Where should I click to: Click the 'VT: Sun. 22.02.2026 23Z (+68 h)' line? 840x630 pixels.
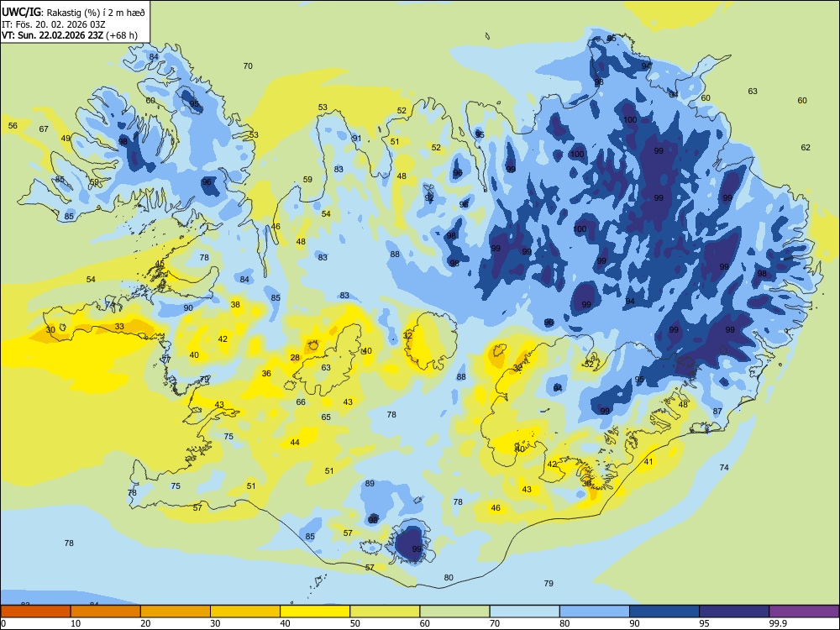[x=70, y=35]
